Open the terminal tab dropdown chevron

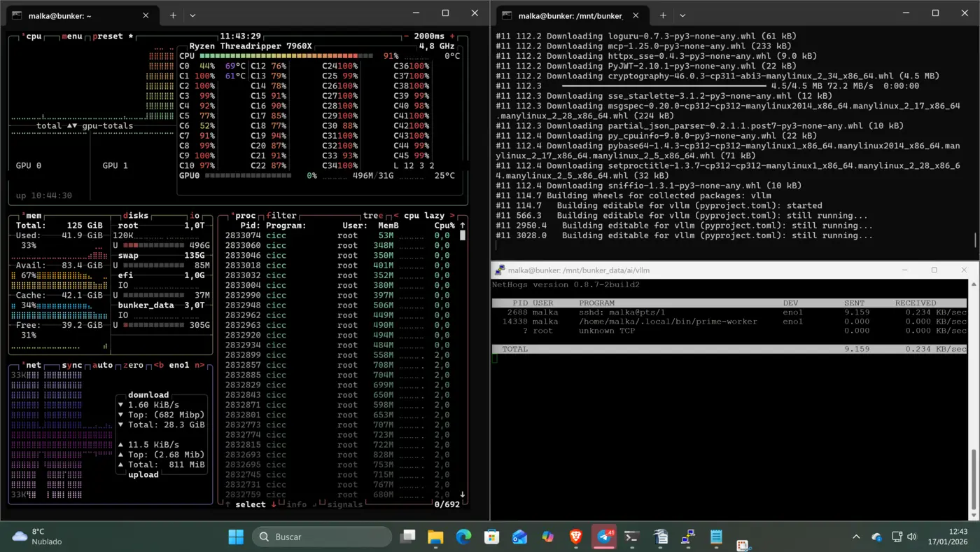[x=192, y=15]
